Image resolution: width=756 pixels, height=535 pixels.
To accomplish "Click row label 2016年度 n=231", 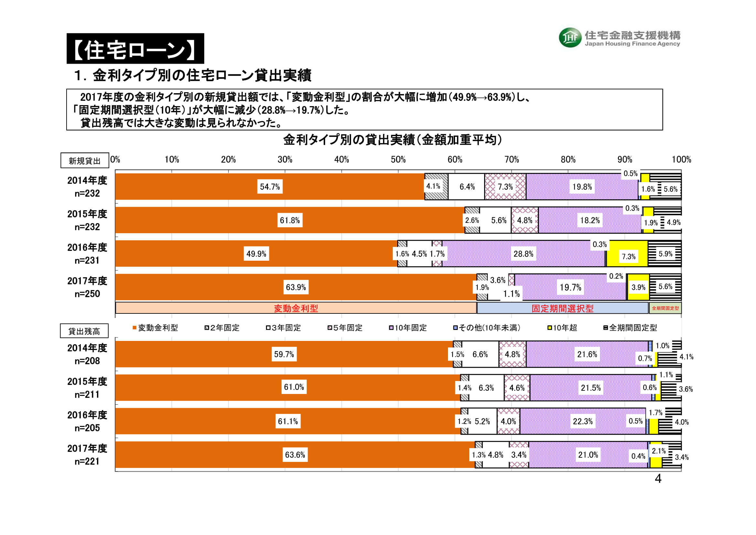I will click(87, 254).
